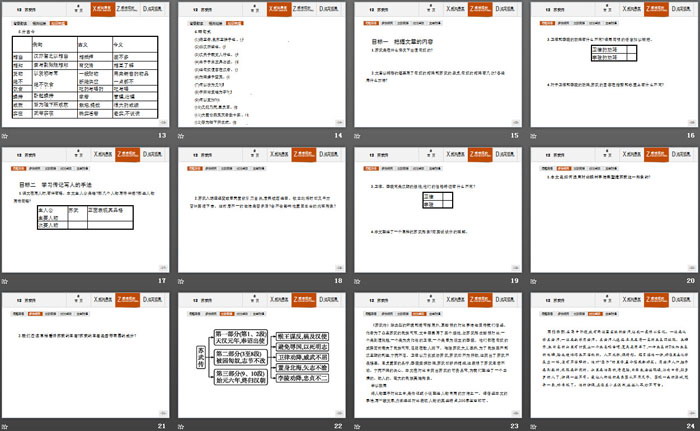Click the star icon below slide 24
The image size is (700, 431).
pyautogui.click(x=536, y=427)
